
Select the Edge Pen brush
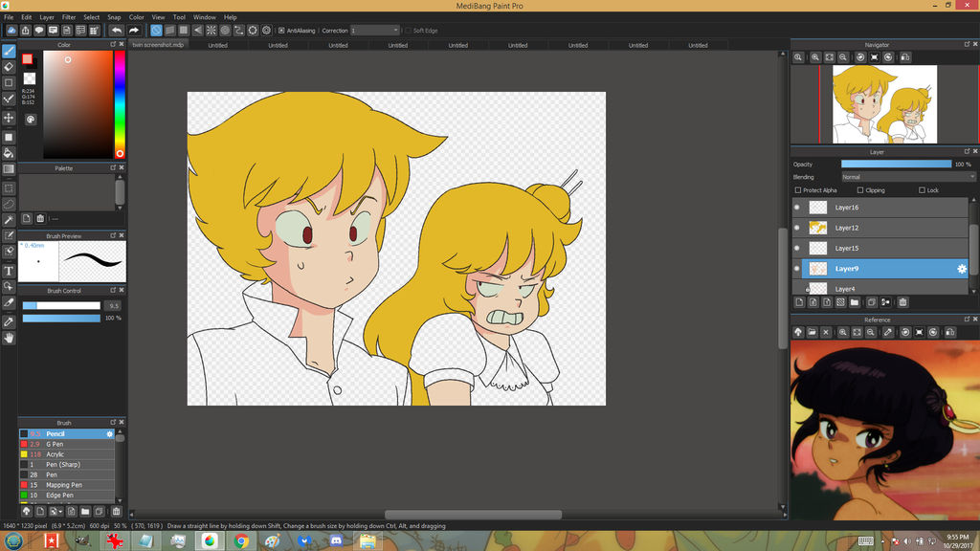(67, 496)
